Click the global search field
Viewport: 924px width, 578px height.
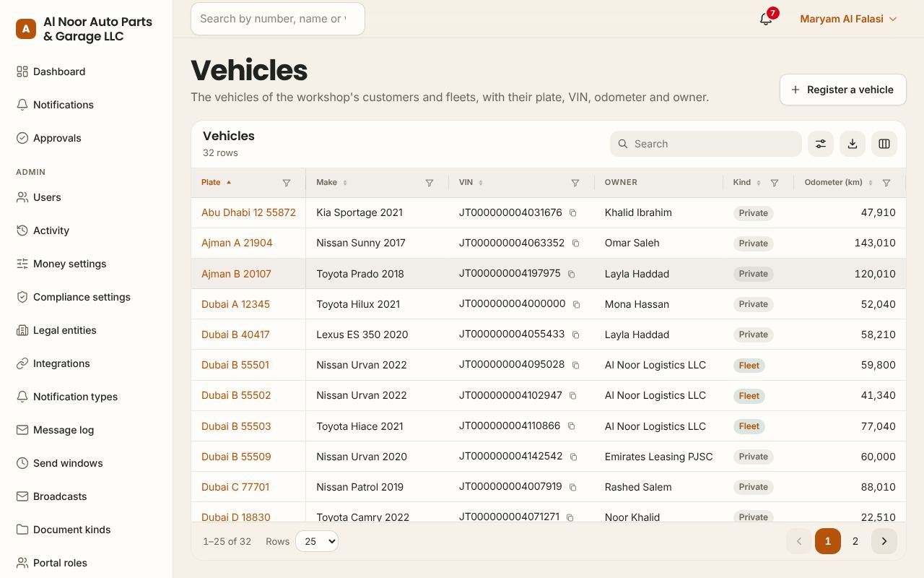278,19
